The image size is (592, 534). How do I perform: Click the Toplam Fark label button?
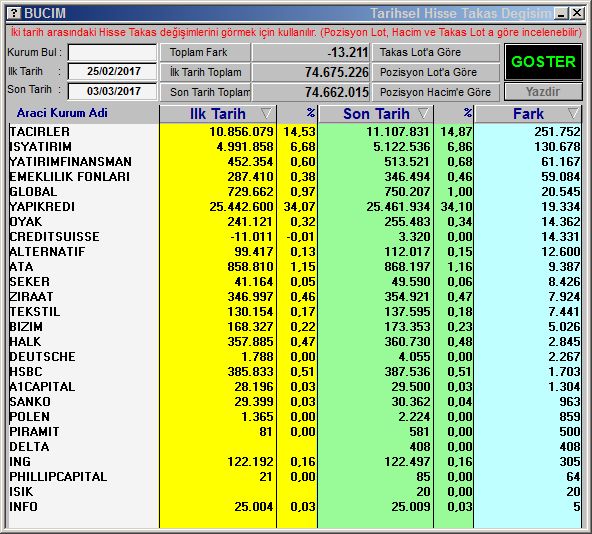205,52
